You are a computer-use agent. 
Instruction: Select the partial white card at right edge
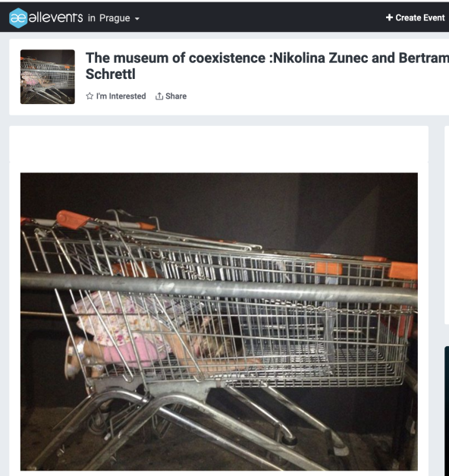tap(447, 225)
